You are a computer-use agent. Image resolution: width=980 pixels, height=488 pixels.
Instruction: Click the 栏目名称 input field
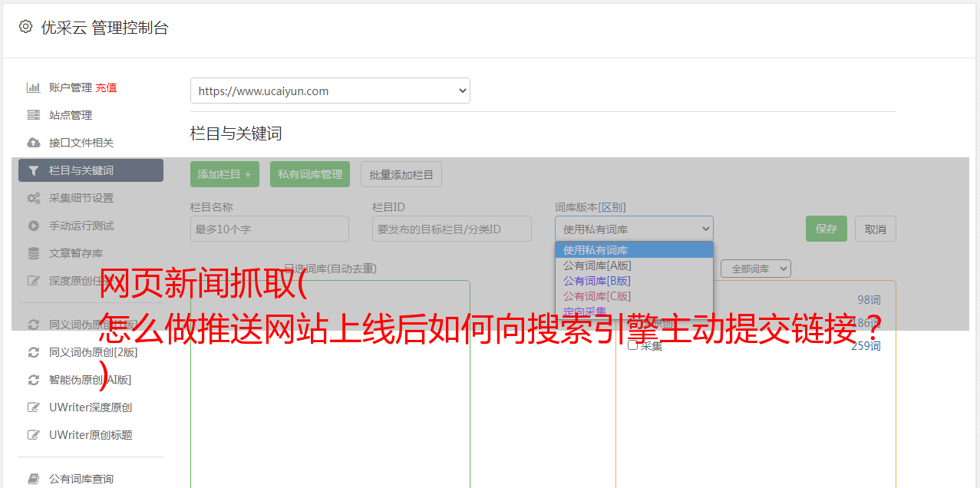click(x=269, y=229)
